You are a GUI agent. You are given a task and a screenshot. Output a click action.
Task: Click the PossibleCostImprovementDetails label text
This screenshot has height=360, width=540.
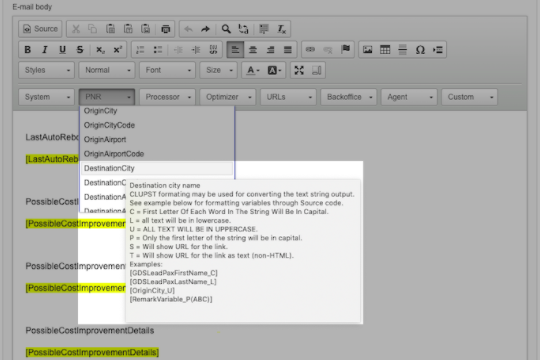pos(90,331)
